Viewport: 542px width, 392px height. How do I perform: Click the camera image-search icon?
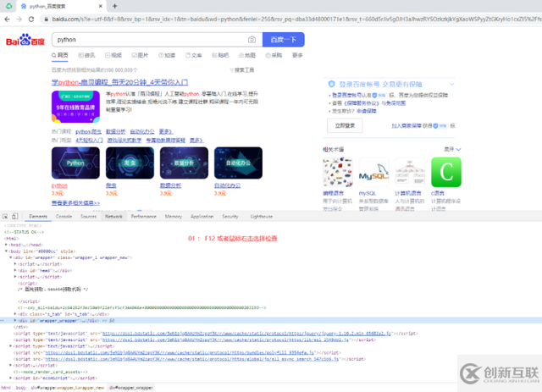(x=252, y=40)
